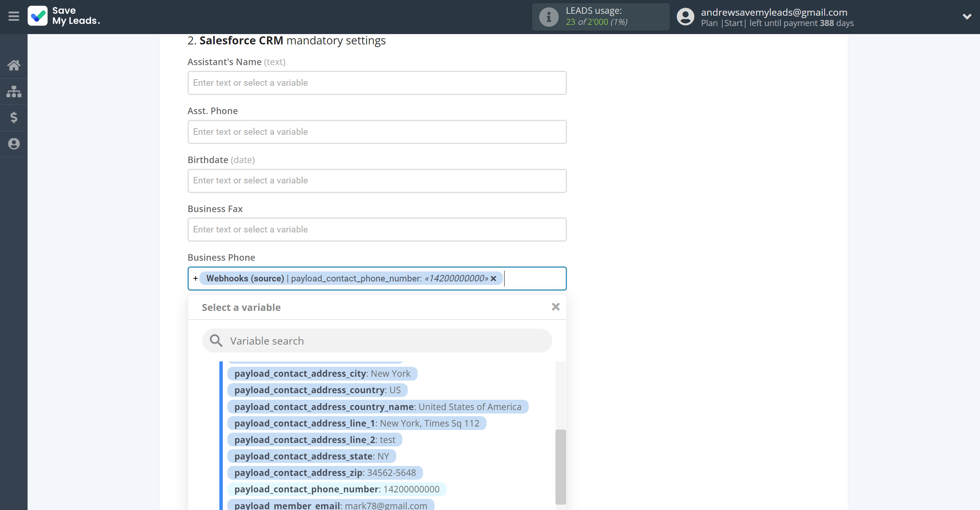Click the variable list scrollbar thumb
This screenshot has height=510, width=980.
click(x=560, y=467)
